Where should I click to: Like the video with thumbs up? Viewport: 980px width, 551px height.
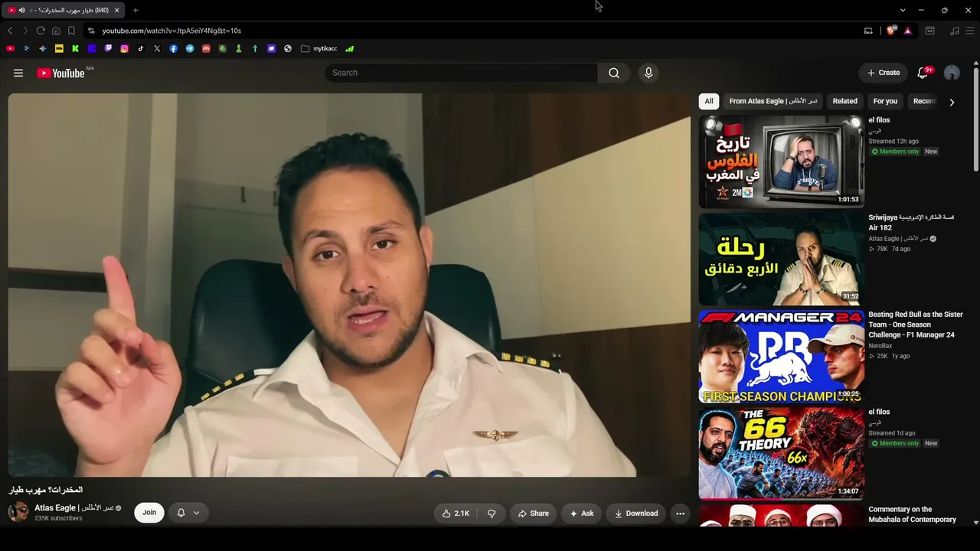click(456, 514)
